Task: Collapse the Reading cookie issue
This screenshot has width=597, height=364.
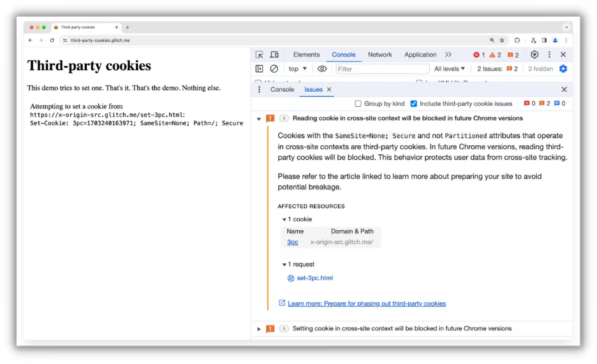Action: [x=259, y=119]
